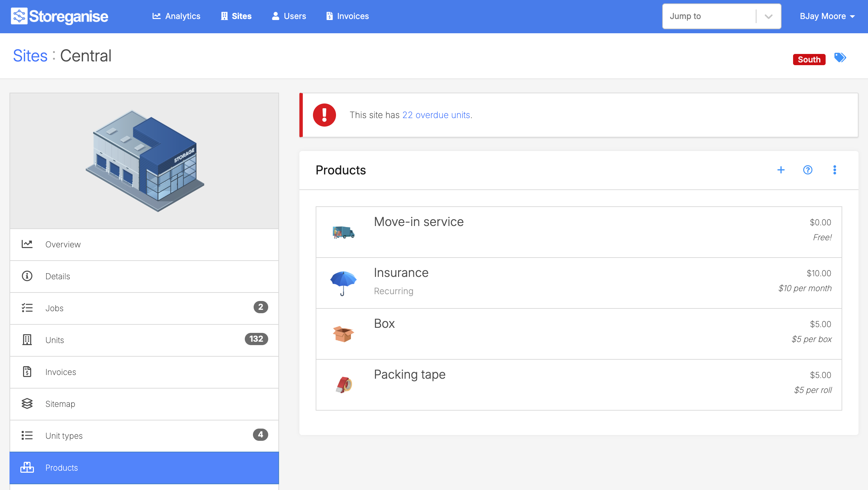Open the BJay Moore user menu
This screenshot has height=490, width=868.
coord(827,16)
